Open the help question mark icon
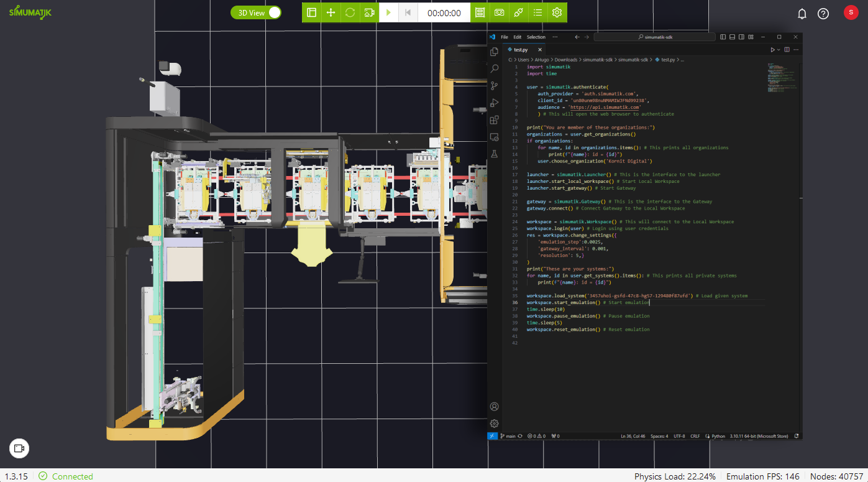The image size is (868, 482). tap(823, 14)
